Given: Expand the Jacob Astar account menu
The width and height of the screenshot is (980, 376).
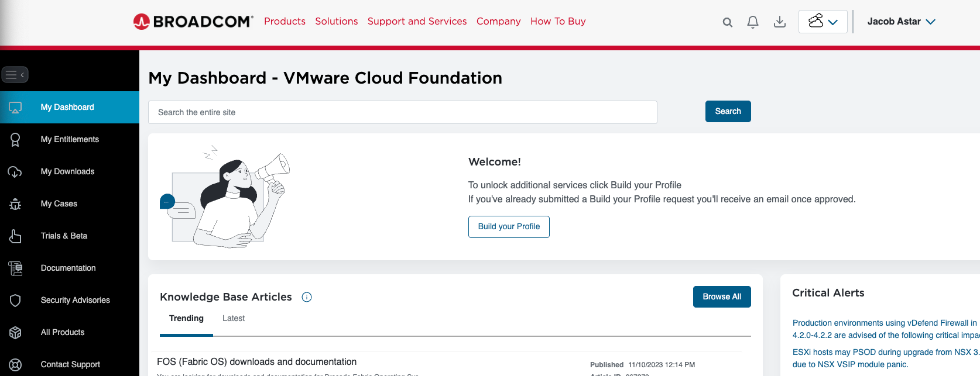Looking at the screenshot, I should coord(901,22).
